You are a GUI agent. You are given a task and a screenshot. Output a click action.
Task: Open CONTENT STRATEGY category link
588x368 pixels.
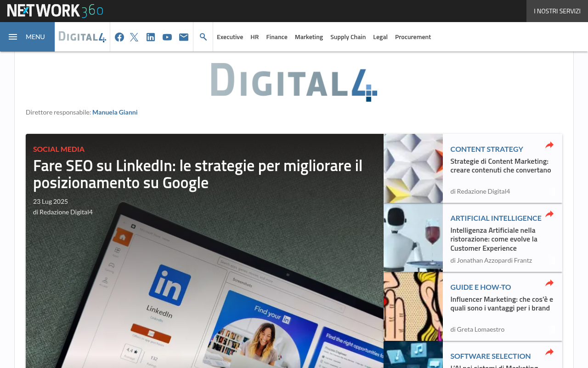[486, 149]
